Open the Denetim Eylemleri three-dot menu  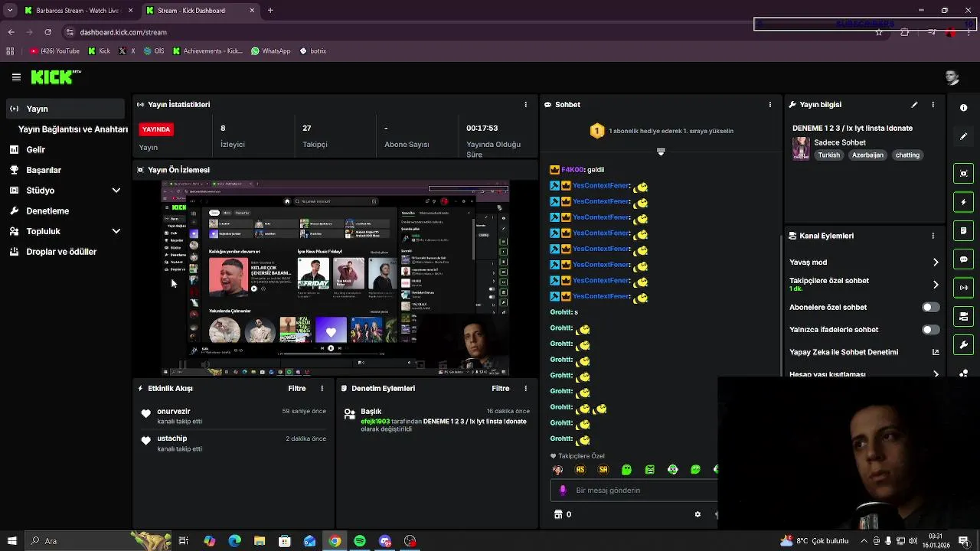point(525,389)
